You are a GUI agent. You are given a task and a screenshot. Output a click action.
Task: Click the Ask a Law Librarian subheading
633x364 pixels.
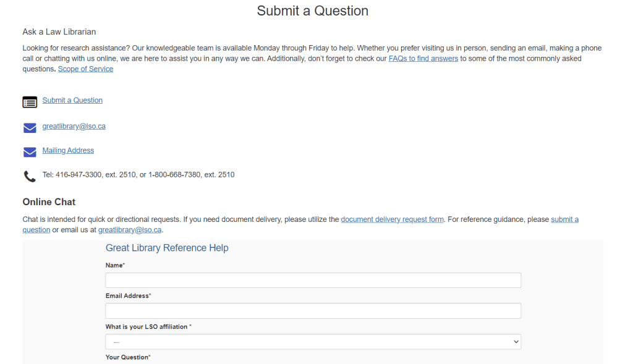click(59, 32)
